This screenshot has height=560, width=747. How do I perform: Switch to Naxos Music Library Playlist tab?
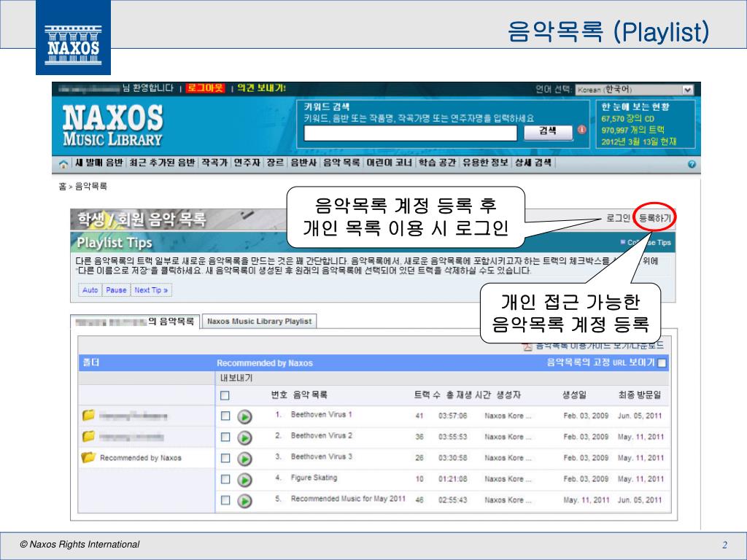[259, 322]
